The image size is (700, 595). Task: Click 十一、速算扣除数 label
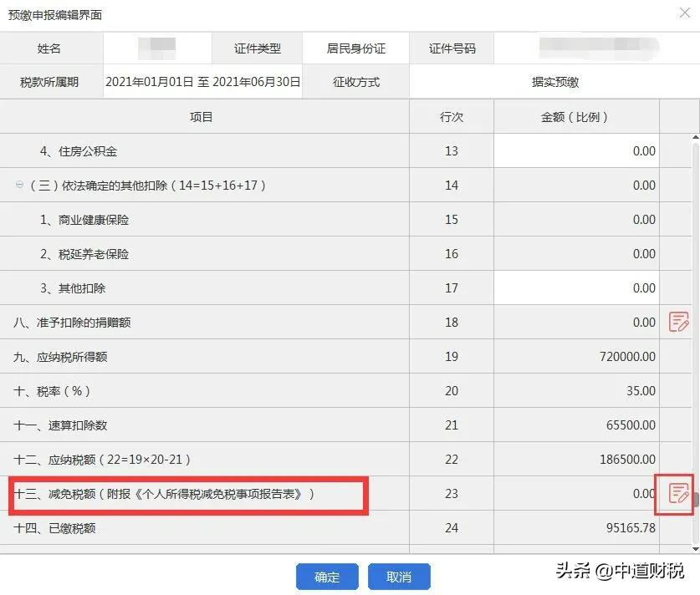point(60,425)
